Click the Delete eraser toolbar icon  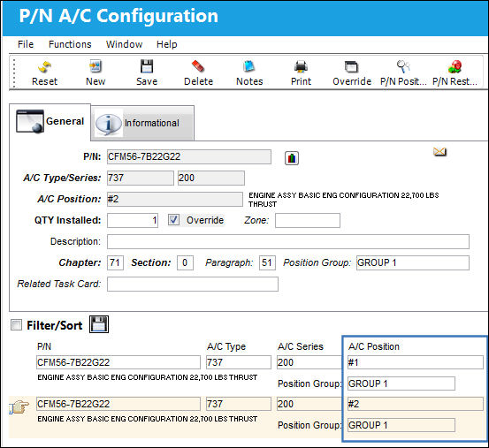(198, 66)
